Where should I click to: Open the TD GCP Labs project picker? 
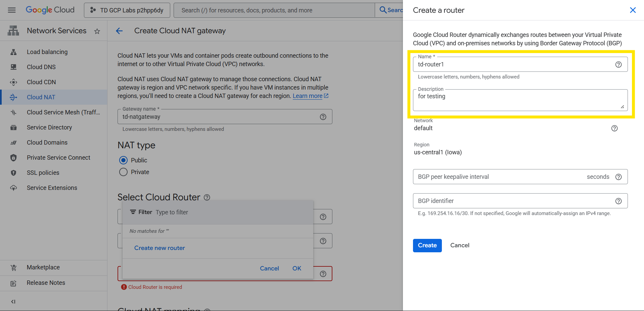(127, 10)
